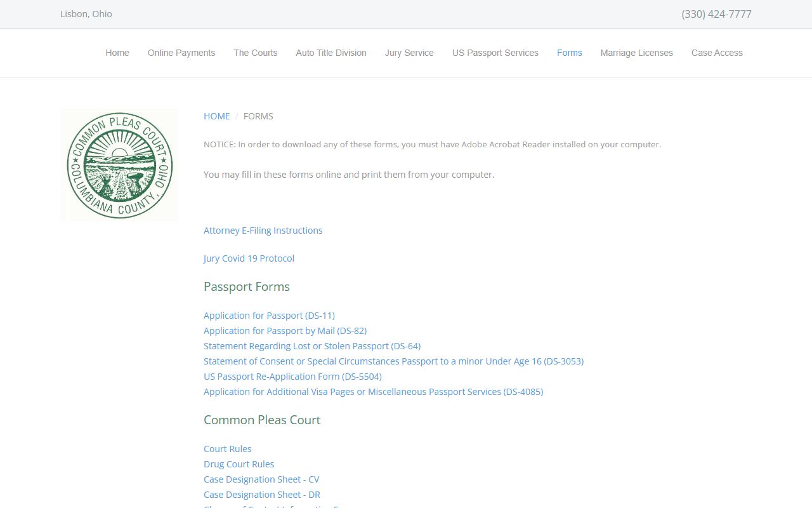Open the Home menu item
Image resolution: width=812 pixels, height=508 pixels.
tap(117, 53)
